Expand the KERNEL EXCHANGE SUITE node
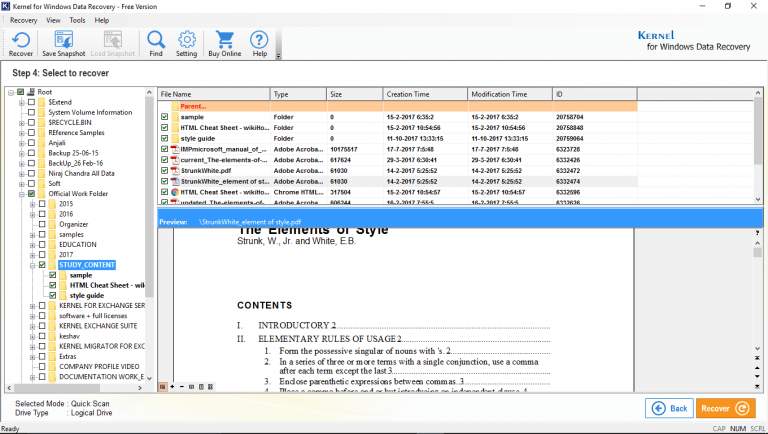The width and height of the screenshot is (768, 434). tap(32, 326)
